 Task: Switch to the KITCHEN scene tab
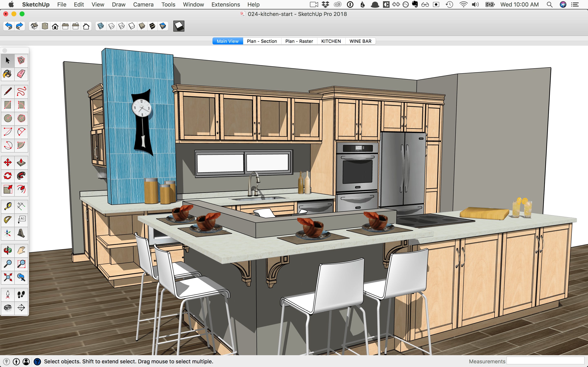[331, 41]
